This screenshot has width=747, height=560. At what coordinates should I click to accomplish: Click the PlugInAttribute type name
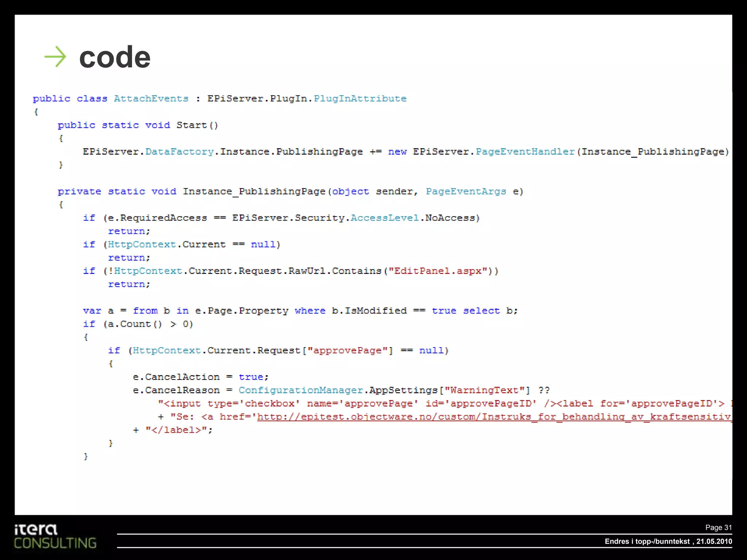tap(360, 98)
